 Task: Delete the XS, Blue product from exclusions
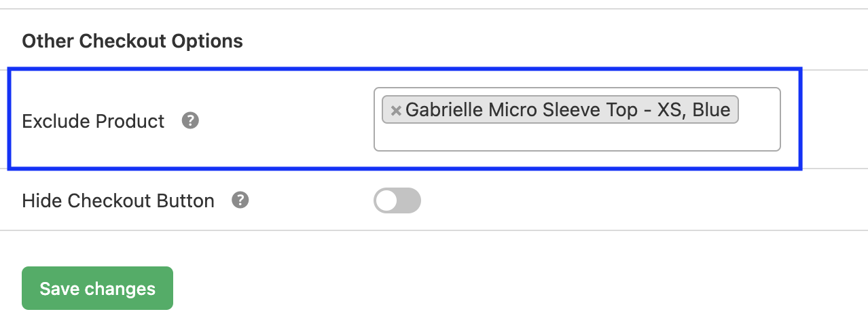coord(396,110)
